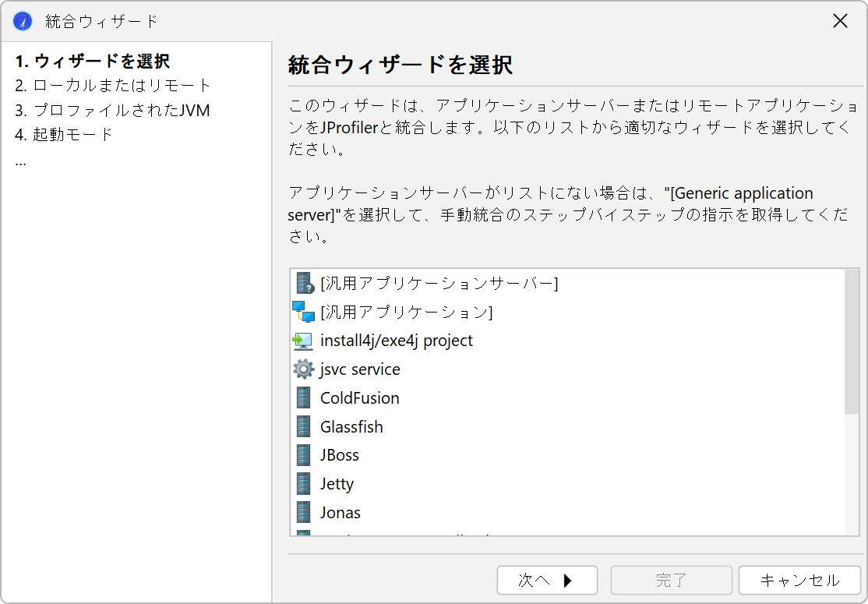Click the JProfiler icon in the title bar

[x=23, y=21]
